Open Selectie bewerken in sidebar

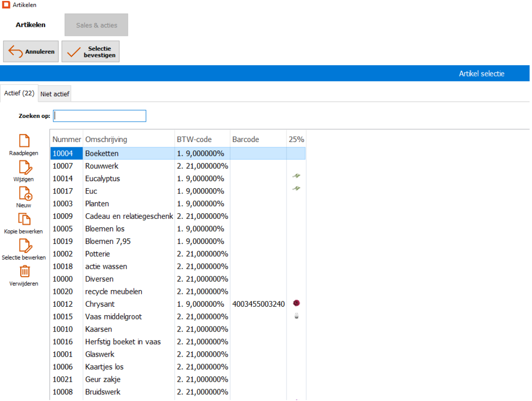24,246
